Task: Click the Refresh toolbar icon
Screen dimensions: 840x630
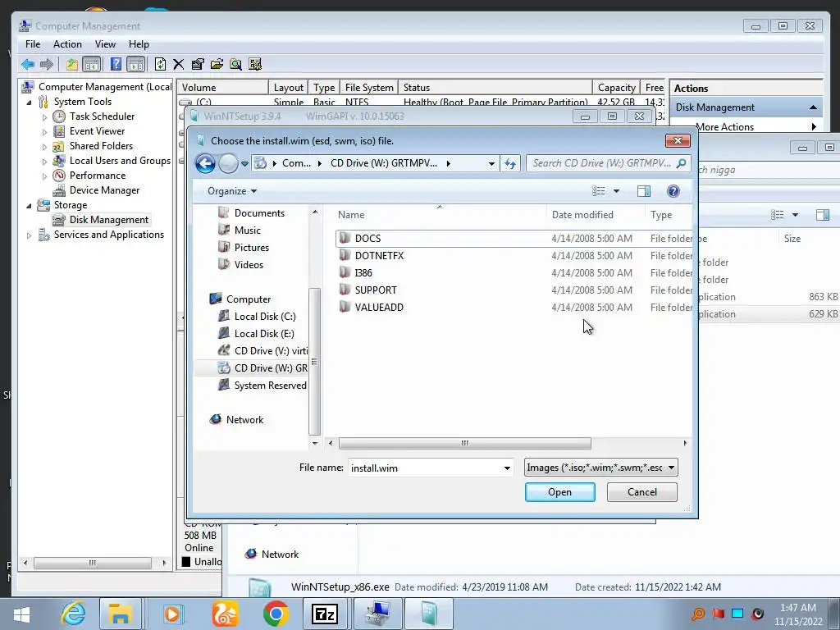Action: pos(160,64)
